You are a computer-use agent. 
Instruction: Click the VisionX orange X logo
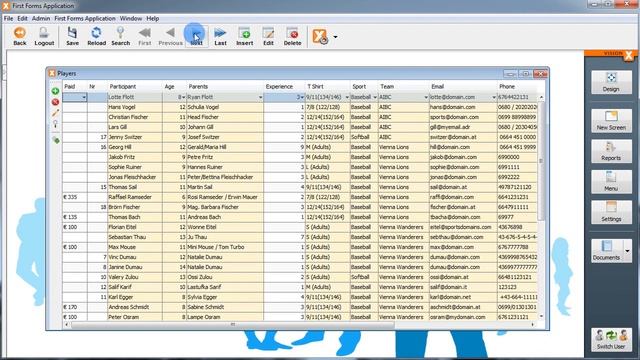tap(629, 56)
